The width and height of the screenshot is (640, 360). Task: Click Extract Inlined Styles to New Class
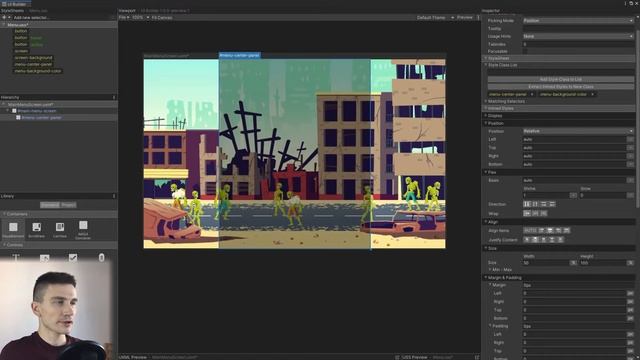[x=561, y=87]
